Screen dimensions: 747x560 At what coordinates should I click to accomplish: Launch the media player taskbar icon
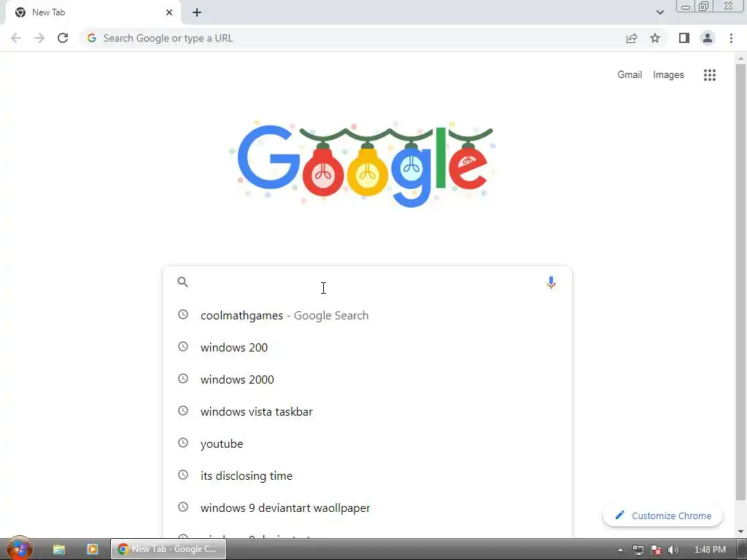click(x=93, y=549)
